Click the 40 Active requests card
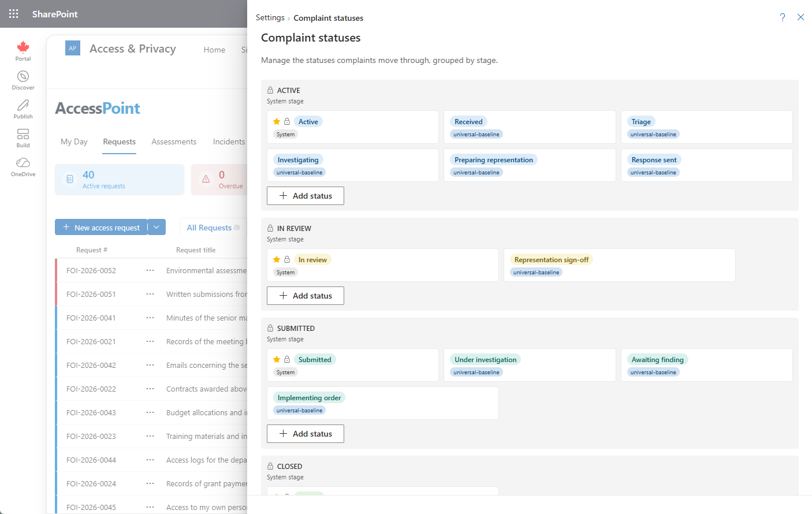 (120, 180)
